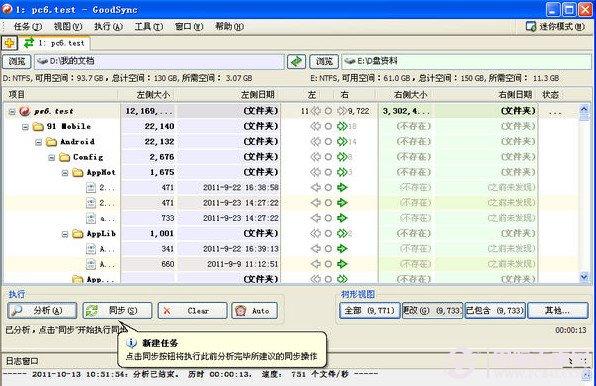Screen dimensions: 596x386
Task: Select the do-nothing circle on pc6.test row
Action: pyautogui.click(x=328, y=111)
